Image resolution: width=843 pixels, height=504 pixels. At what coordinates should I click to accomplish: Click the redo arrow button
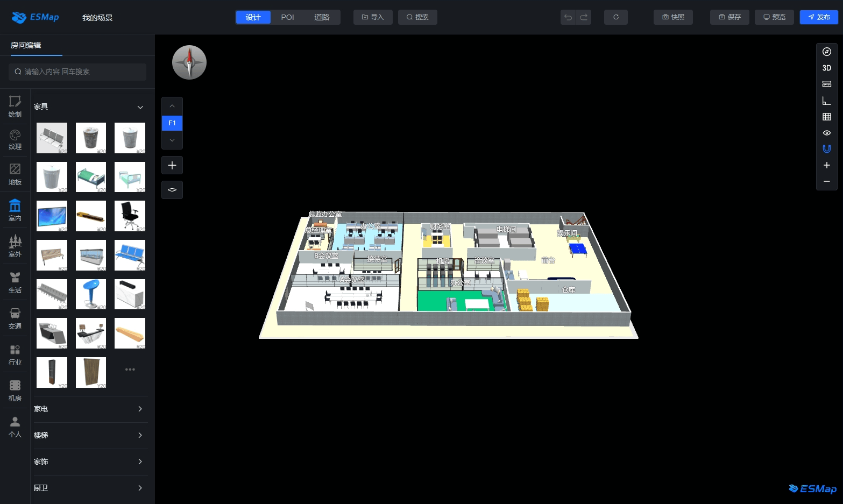tap(584, 17)
